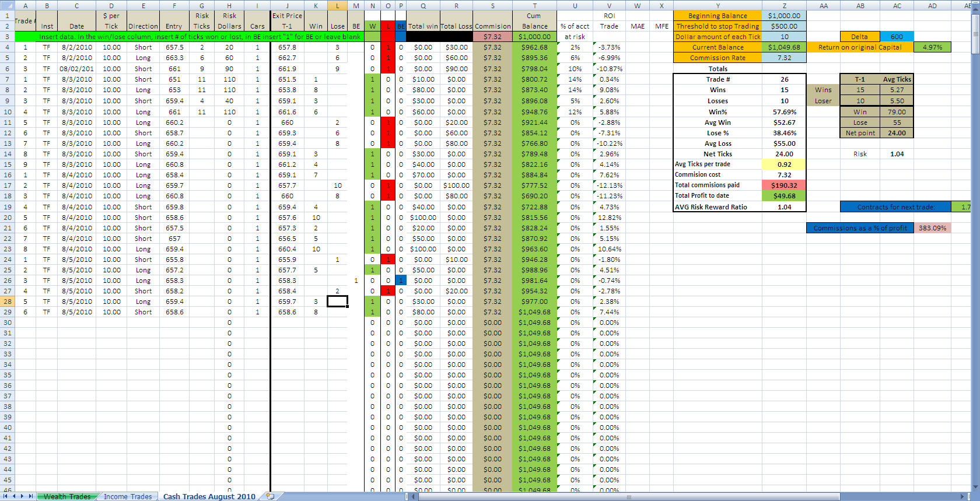Image resolution: width=980 pixels, height=501 pixels.
Task: Click the exit price 655.9 cell
Action: click(288, 260)
